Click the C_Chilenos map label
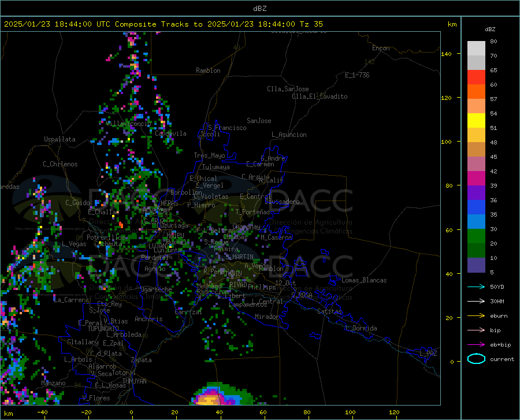 point(60,164)
